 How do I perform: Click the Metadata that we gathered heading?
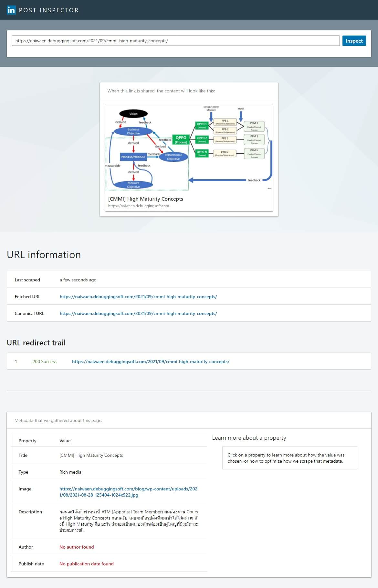[x=58, y=420]
